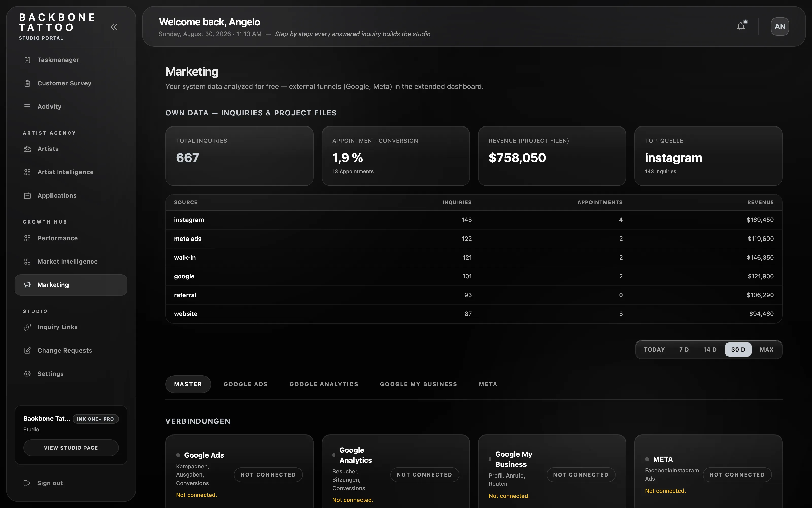Click the website source row name
812x508 pixels.
click(x=185, y=314)
